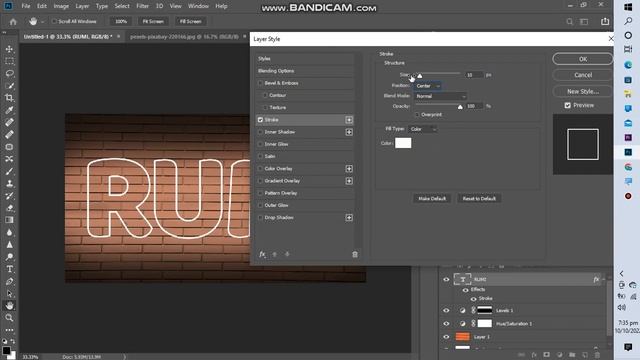Enable the Outer Glow checkbox
Screen dimensions: 640x360
[x=260, y=205]
